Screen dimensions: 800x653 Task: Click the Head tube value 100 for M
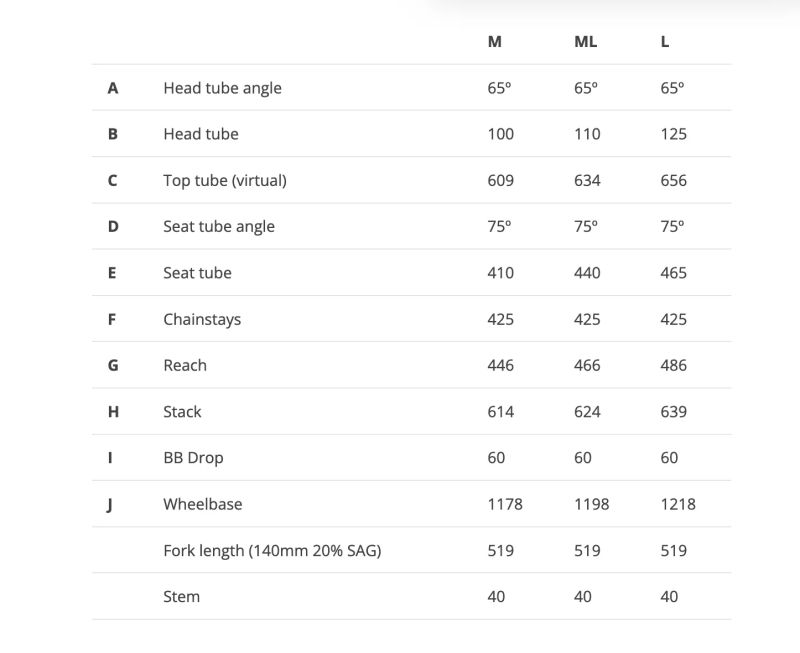point(501,134)
